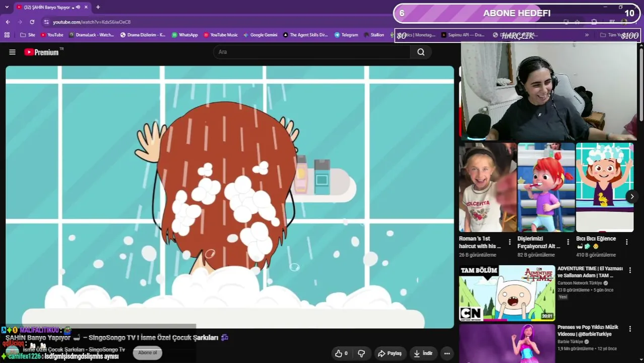Go back with the browser back arrow
The height and width of the screenshot is (363, 644).
[x=8, y=22]
